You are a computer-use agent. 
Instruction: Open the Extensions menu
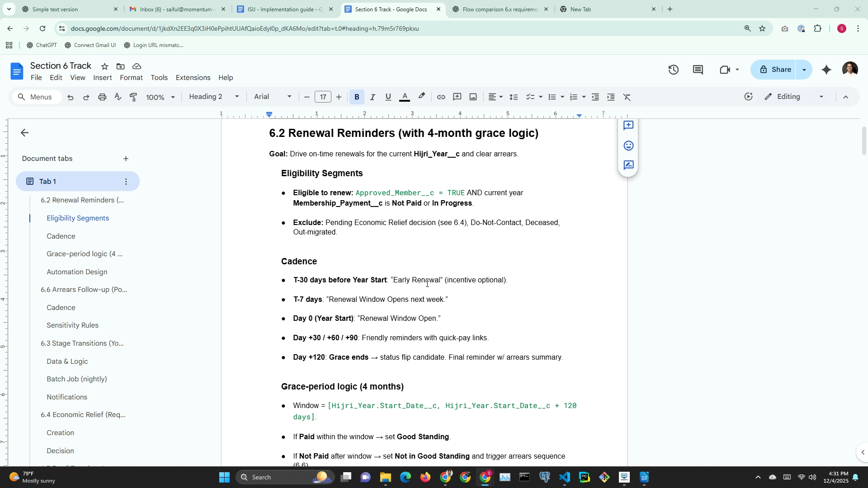[x=193, y=78]
